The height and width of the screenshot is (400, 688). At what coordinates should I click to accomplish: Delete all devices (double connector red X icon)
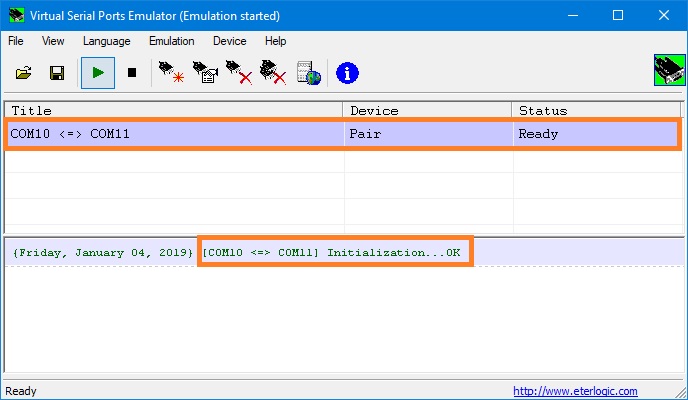coord(273,72)
